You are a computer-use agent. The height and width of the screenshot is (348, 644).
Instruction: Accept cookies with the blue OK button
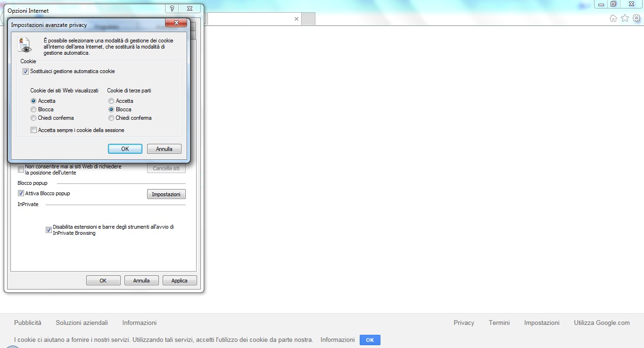370,340
